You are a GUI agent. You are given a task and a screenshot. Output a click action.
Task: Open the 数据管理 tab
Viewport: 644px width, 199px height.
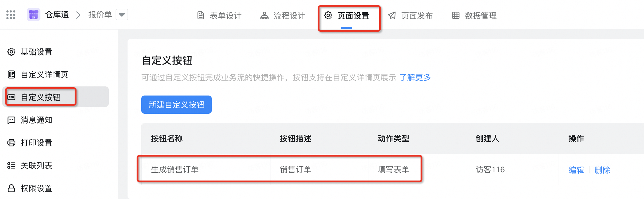click(x=474, y=16)
